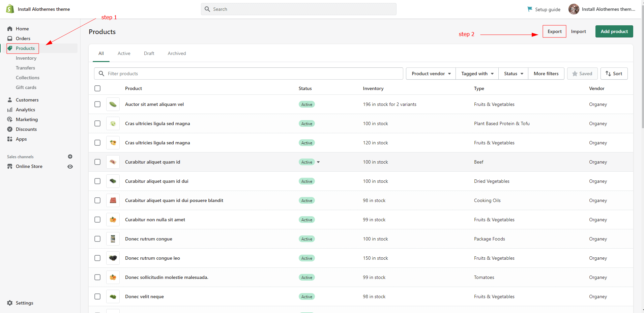Viewport: 644px width, 313px height.
Task: Click the Shopify logo icon
Action: click(x=10, y=9)
